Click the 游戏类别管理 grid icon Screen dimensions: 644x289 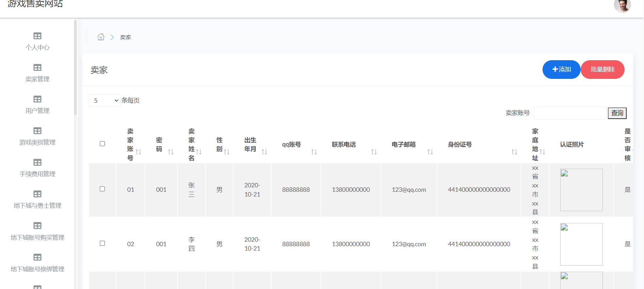coord(37,131)
